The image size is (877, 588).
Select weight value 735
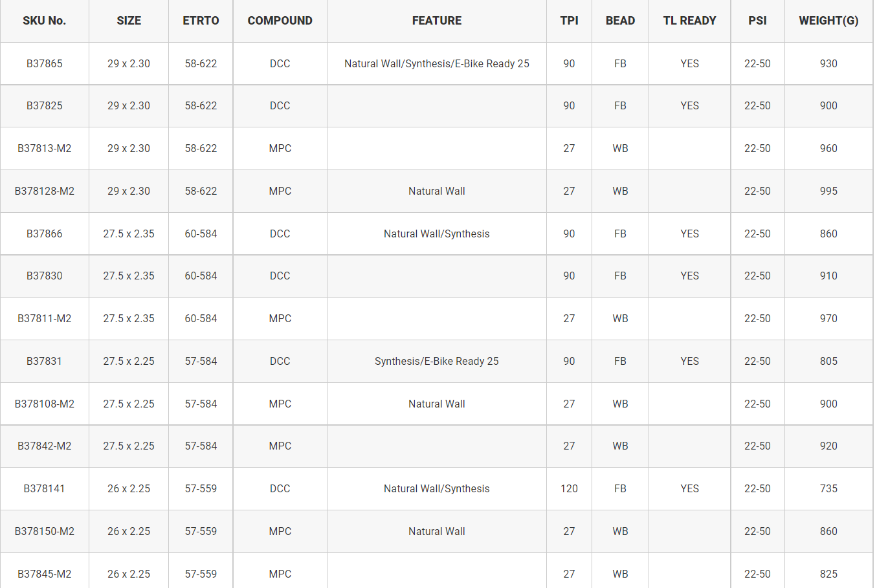828,488
